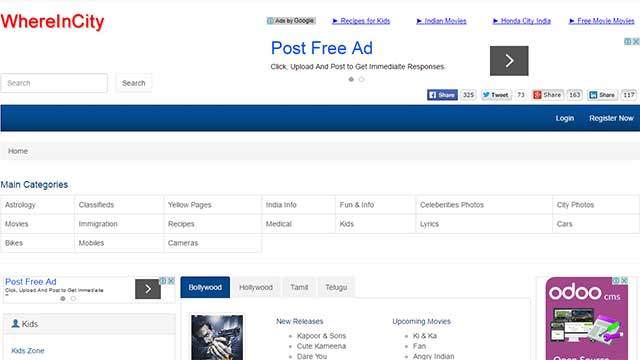Switch to the Telugu tab
Viewport: 640px width, 360px height.
coord(336,287)
